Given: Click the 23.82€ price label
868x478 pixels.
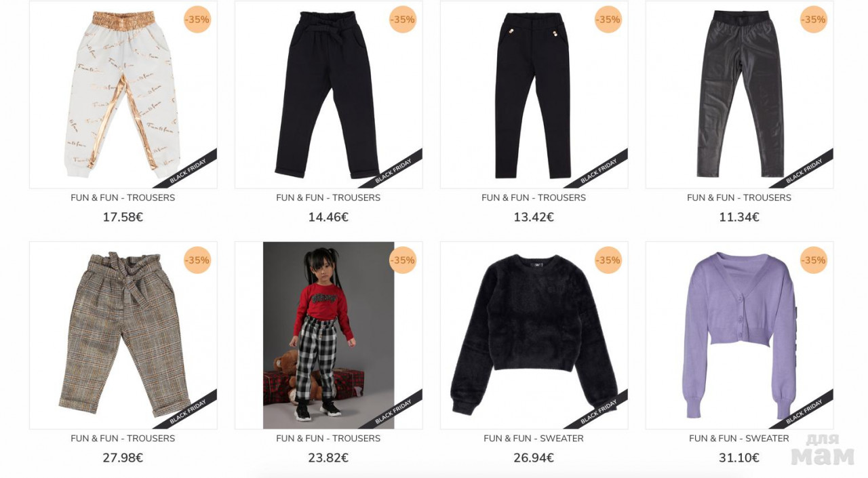Looking at the screenshot, I should pos(328,458).
